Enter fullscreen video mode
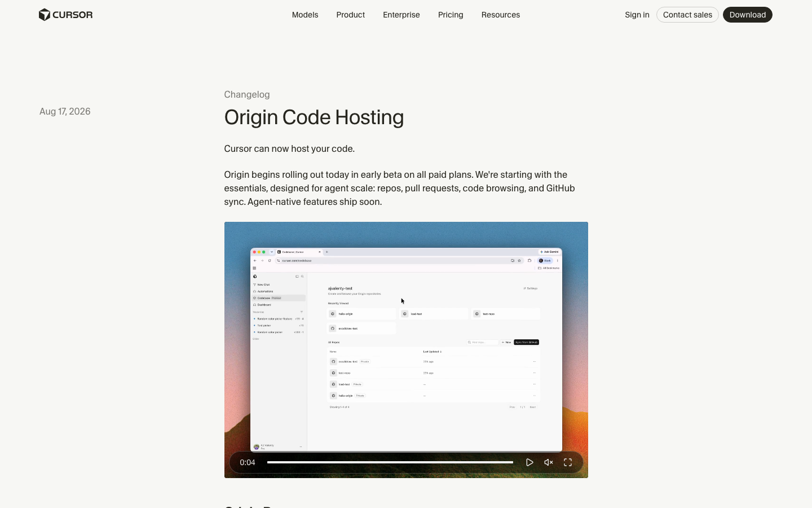Viewport: 812px width, 508px height. (x=568, y=462)
